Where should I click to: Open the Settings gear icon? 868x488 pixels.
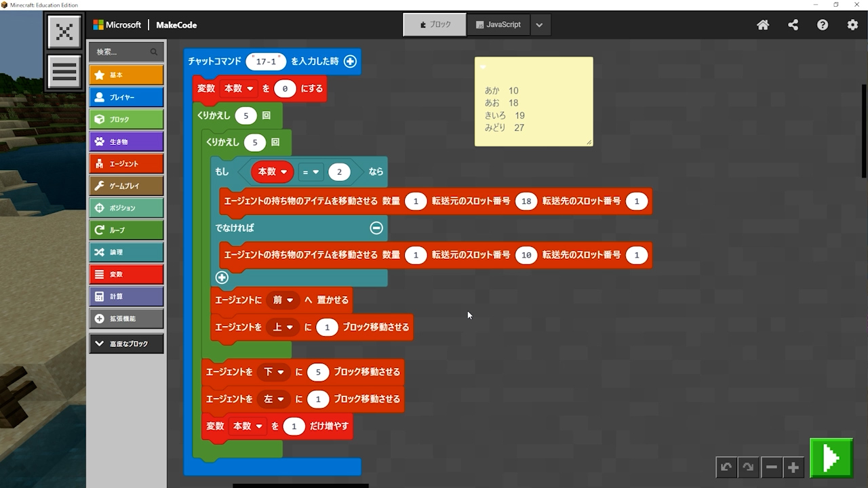852,25
